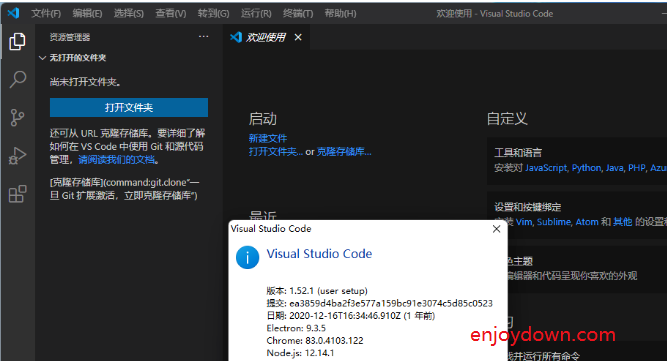Click the 设置和按键绑定 heading
Image resolution: width=667 pixels, height=361 pixels.
click(x=527, y=207)
